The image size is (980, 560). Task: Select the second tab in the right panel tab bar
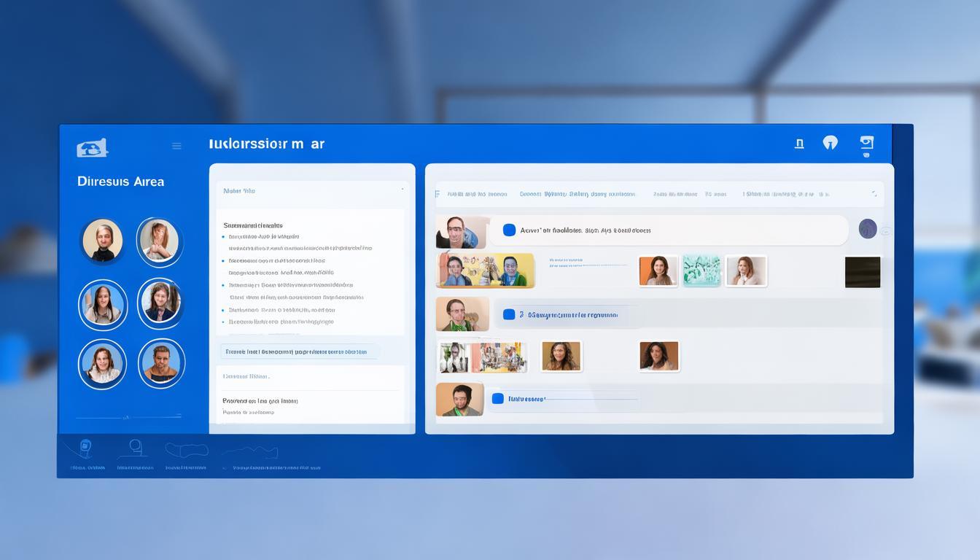coord(577,195)
